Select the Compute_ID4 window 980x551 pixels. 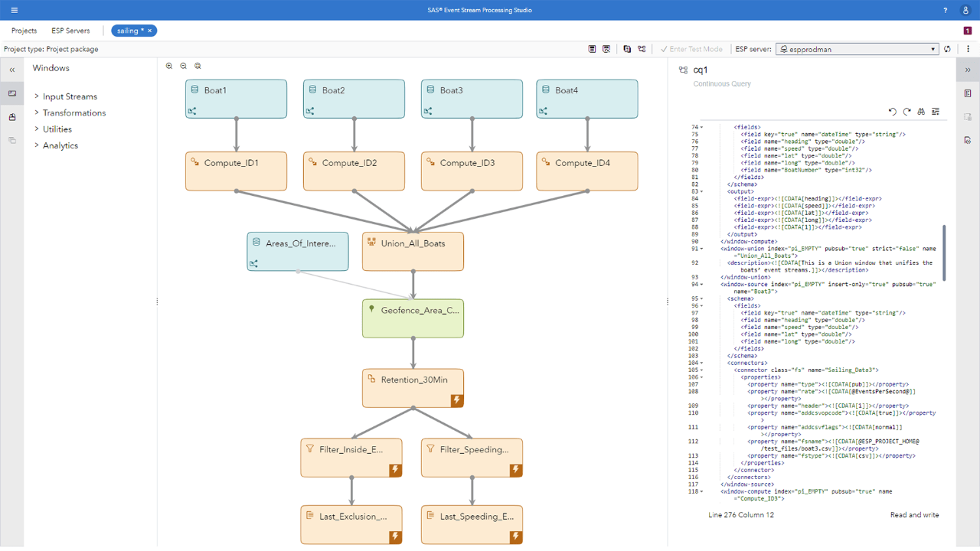tap(587, 171)
